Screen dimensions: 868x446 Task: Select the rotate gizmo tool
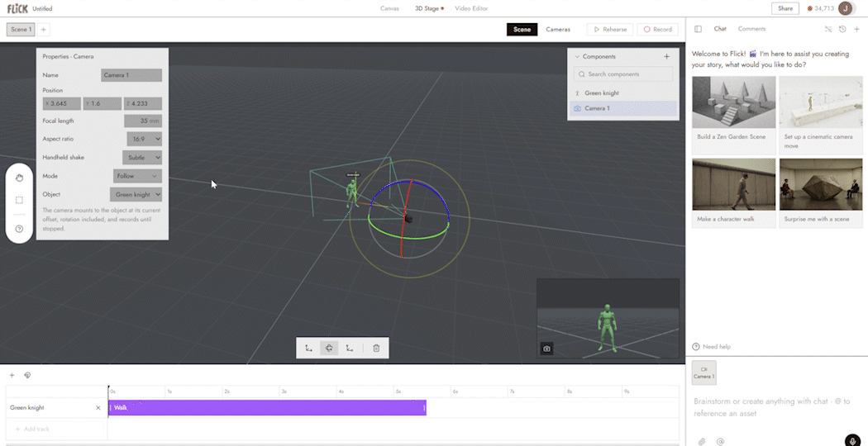click(329, 348)
